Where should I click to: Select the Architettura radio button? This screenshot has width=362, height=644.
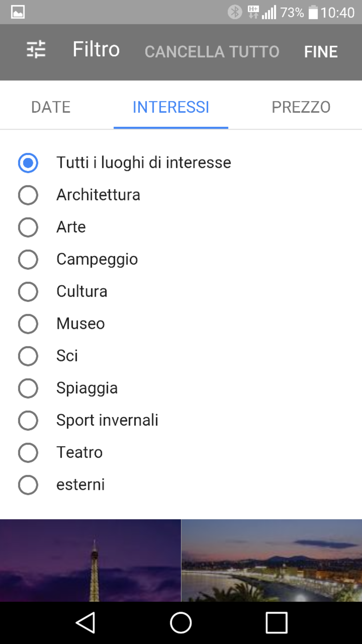[28, 195]
